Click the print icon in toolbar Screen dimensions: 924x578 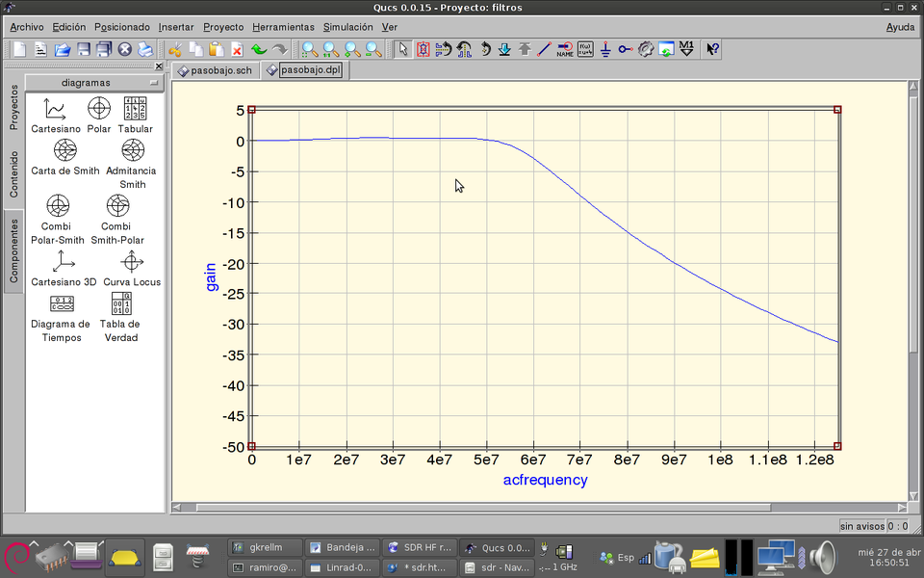point(145,49)
